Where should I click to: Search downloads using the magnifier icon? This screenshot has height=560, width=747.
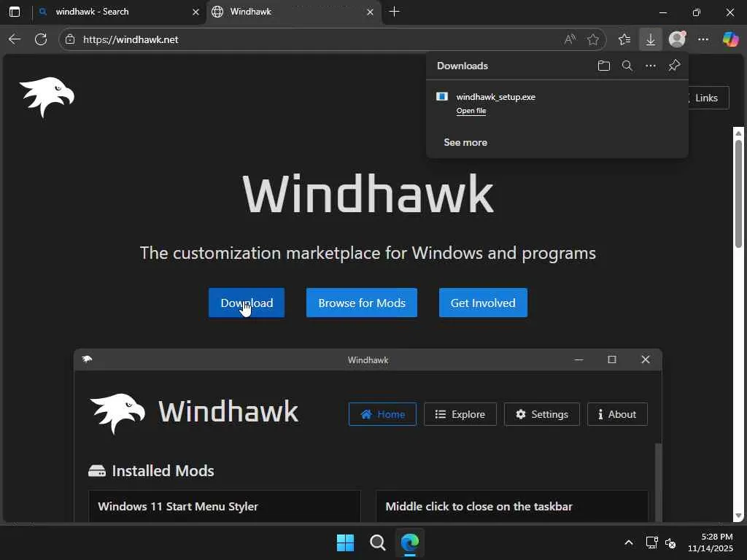pos(627,66)
